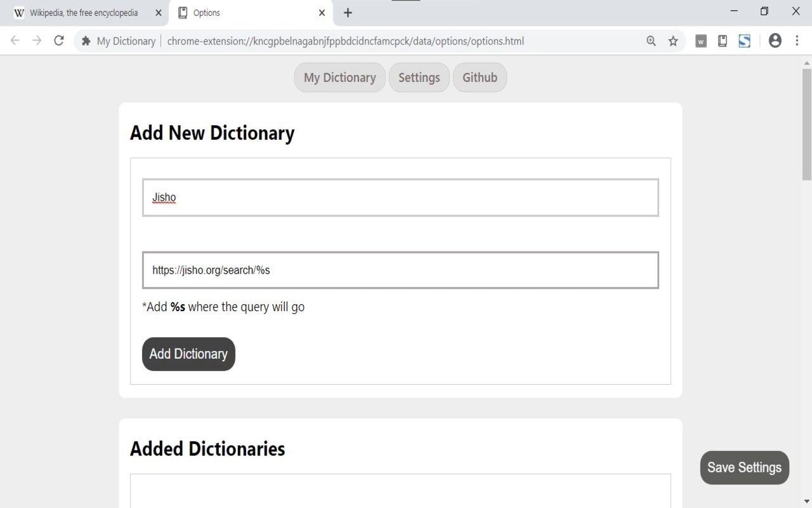This screenshot has height=508, width=812.
Task: Go back to previous page
Action: (x=15, y=41)
